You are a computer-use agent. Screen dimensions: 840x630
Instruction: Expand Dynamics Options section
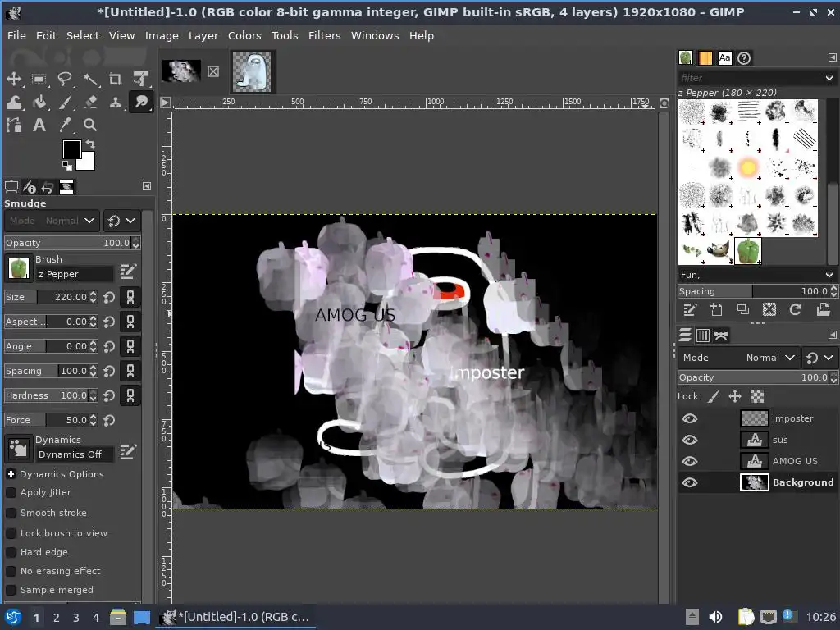(x=11, y=474)
